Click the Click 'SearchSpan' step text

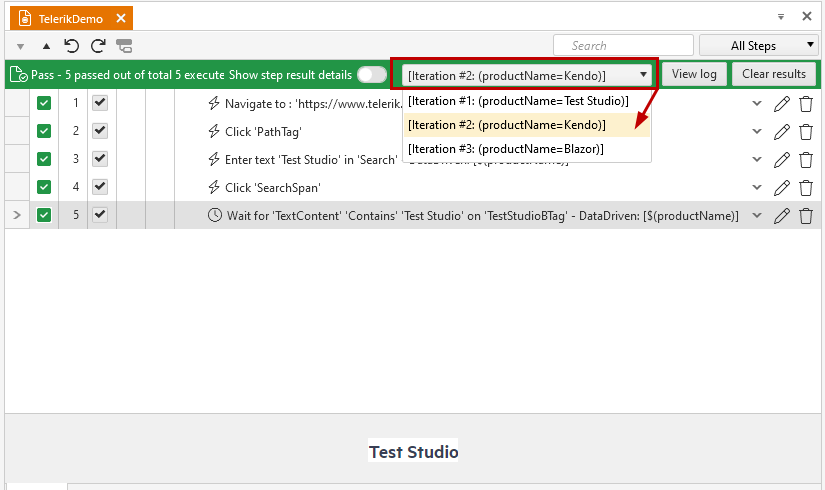point(273,187)
